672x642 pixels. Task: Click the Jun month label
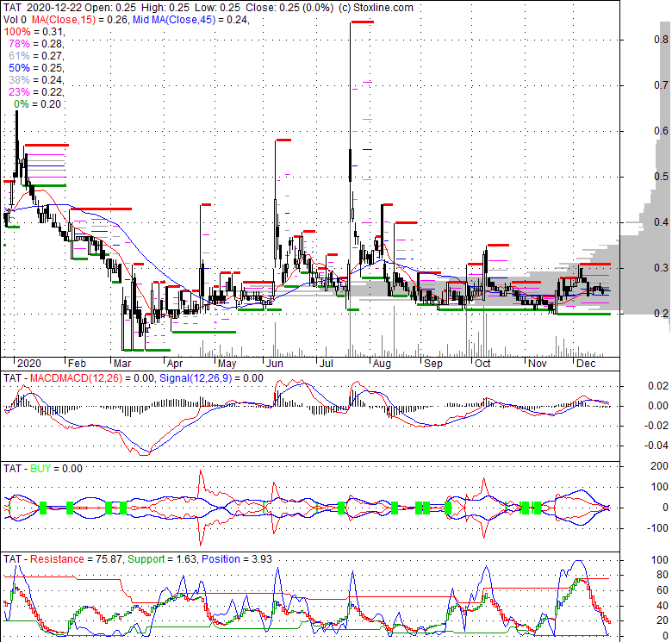(275, 364)
